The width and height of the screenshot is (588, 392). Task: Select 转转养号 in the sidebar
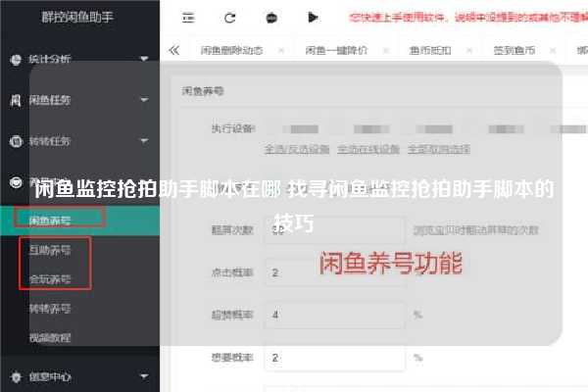50,309
